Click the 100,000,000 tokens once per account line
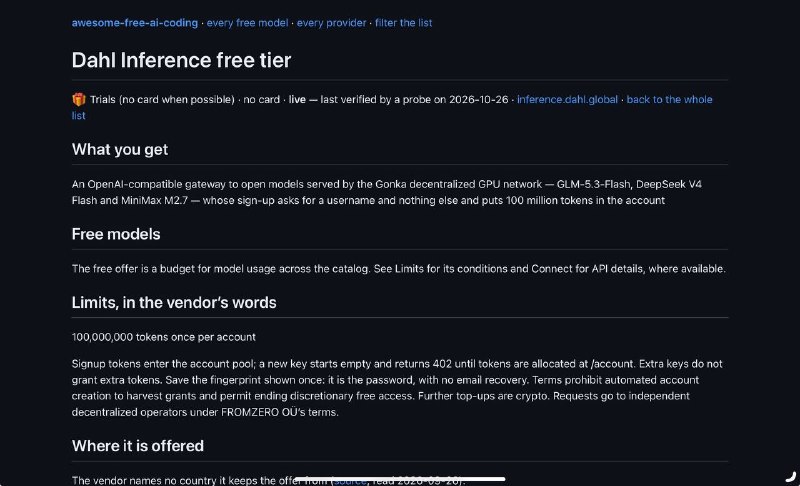This screenshot has height=486, width=800. click(164, 337)
